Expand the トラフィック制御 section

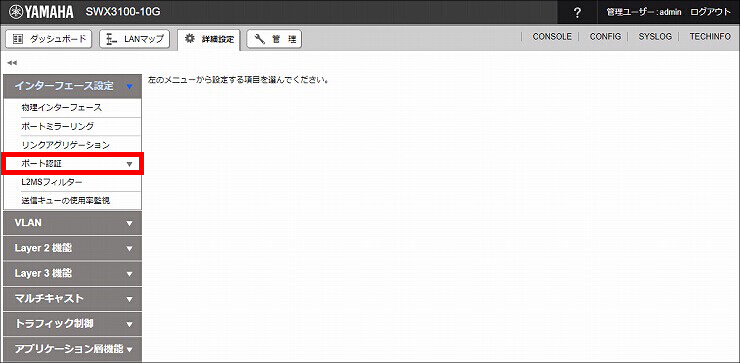(x=72, y=324)
